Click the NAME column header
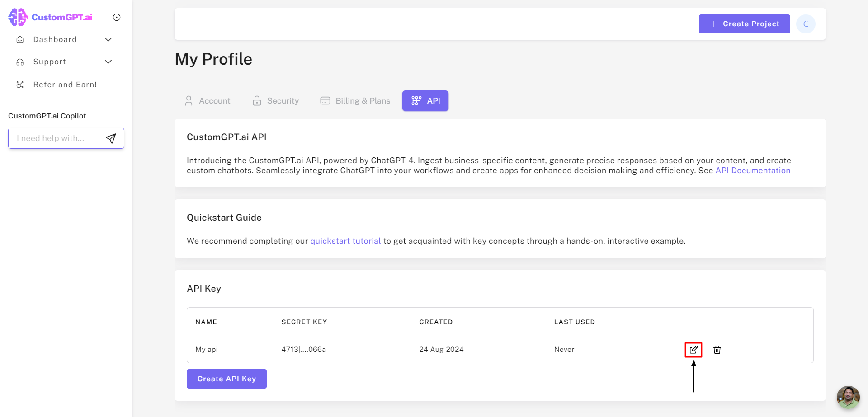This screenshot has width=868, height=417. click(x=206, y=322)
